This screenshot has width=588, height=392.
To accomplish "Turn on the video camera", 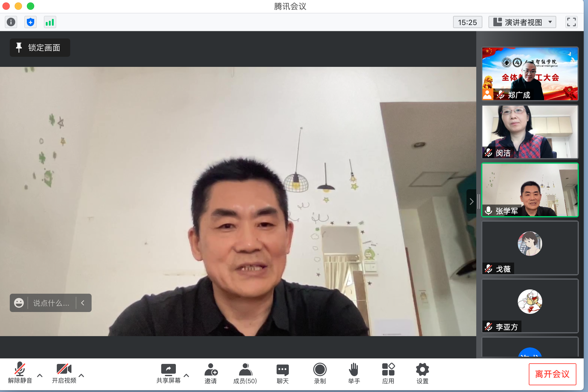I will tap(64, 373).
